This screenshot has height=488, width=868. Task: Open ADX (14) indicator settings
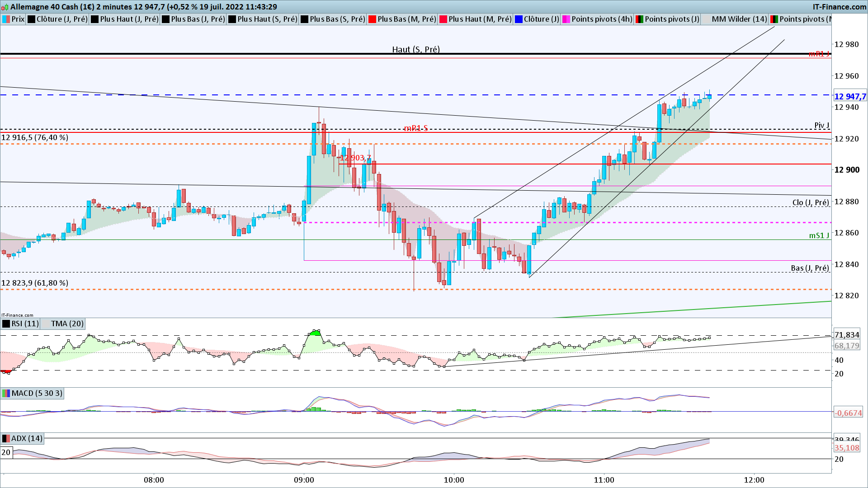[x=27, y=438]
